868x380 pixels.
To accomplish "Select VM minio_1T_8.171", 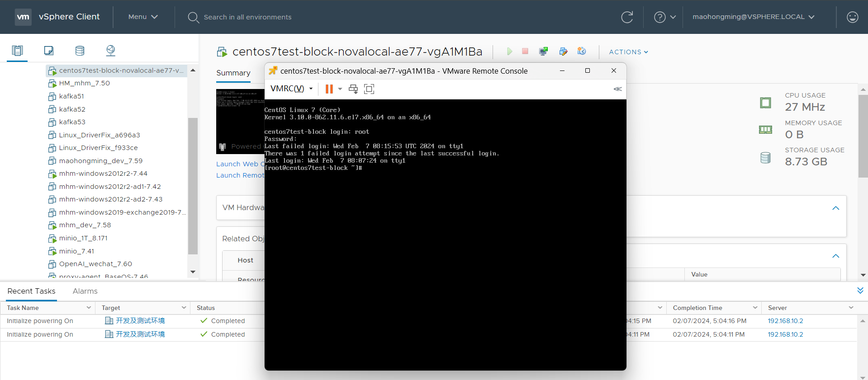I will 83,238.
